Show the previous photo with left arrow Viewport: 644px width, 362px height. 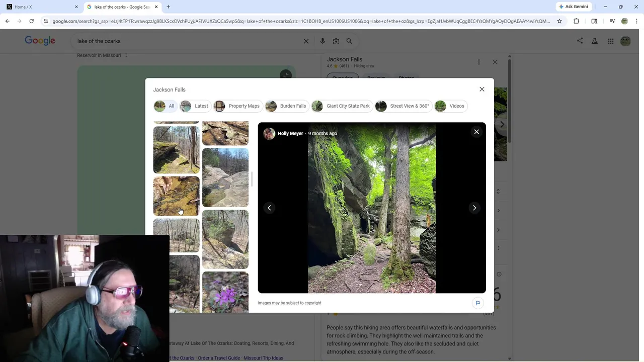coord(269,208)
